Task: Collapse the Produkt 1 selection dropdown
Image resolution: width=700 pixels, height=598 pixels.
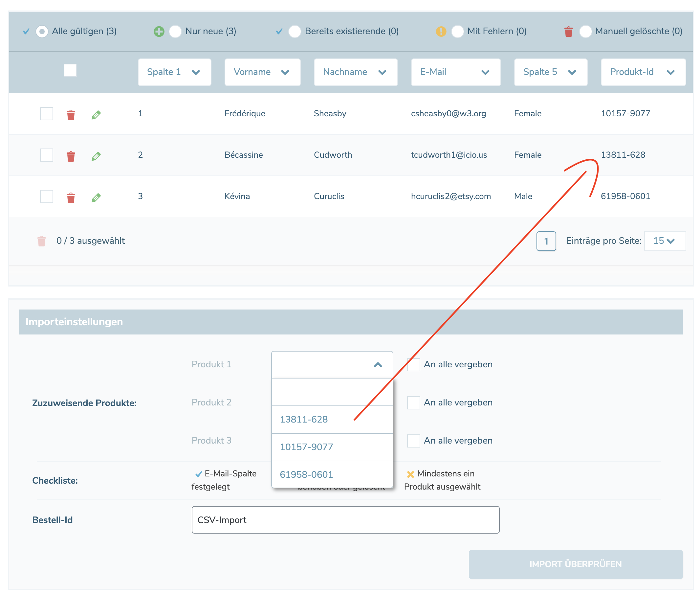Action: click(x=378, y=365)
